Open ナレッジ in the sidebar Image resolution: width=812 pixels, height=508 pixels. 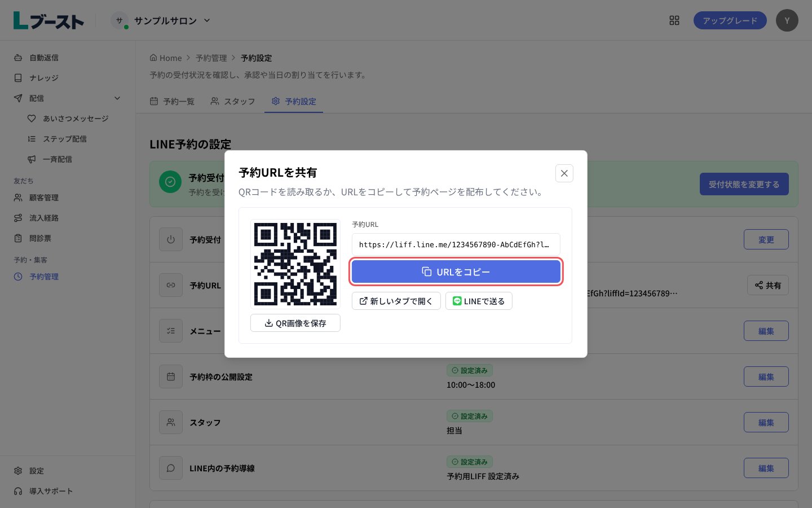point(68,78)
